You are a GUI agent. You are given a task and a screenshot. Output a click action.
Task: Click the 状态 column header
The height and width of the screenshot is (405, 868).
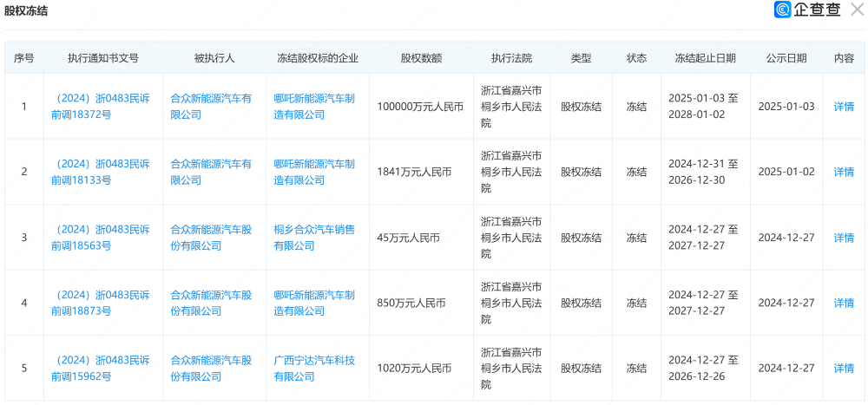coord(636,58)
